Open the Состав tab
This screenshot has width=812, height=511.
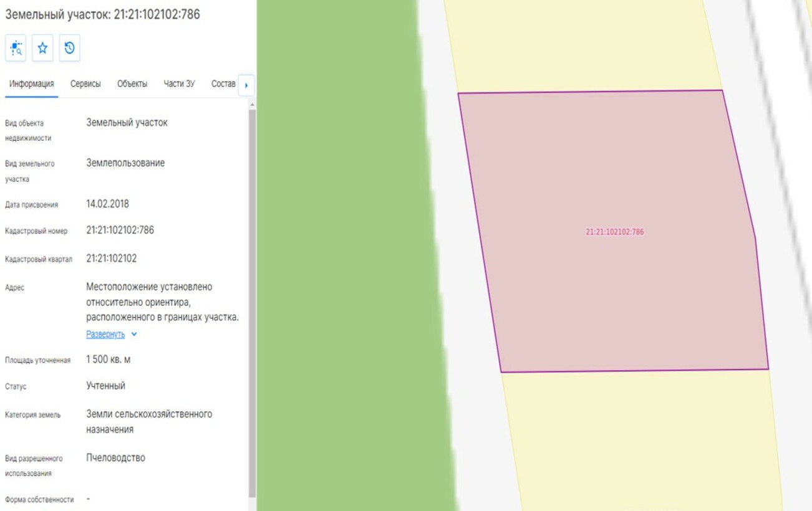pos(223,84)
